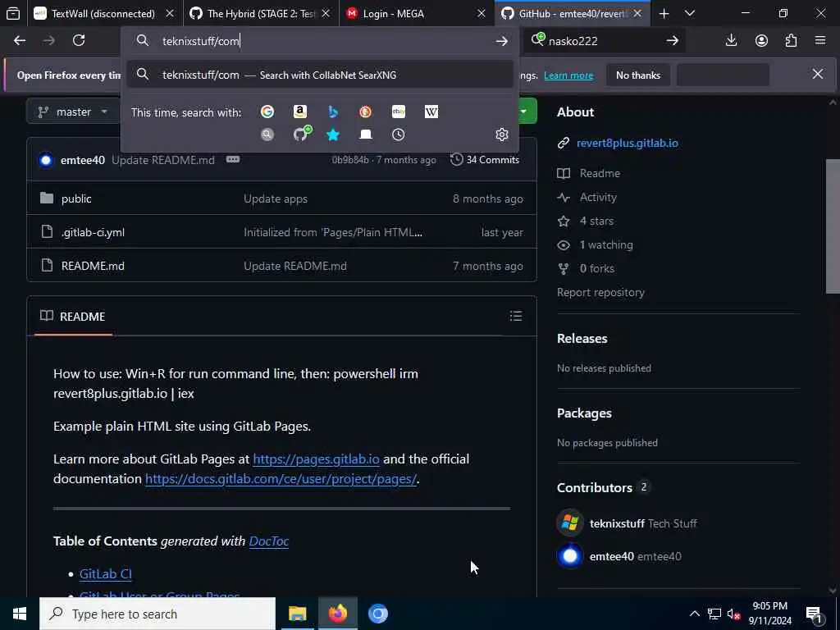View 4 stars stargazers
Viewport: 840px width, 630px height.
coord(596,221)
